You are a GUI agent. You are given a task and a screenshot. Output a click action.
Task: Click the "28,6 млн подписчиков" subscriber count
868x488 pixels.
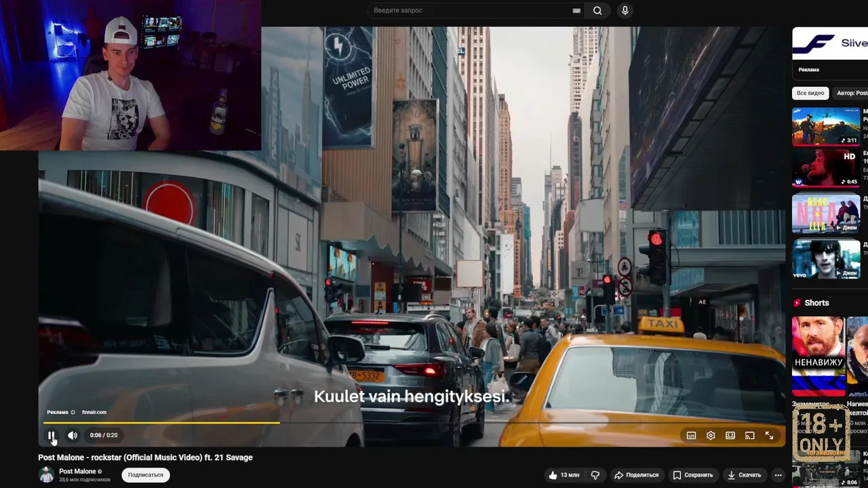[x=85, y=480]
